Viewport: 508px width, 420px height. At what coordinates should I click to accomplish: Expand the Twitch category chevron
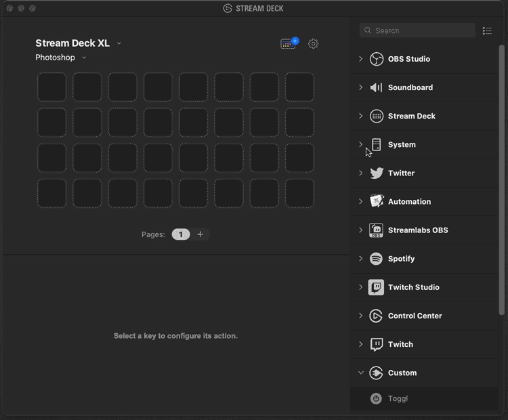tap(360, 344)
